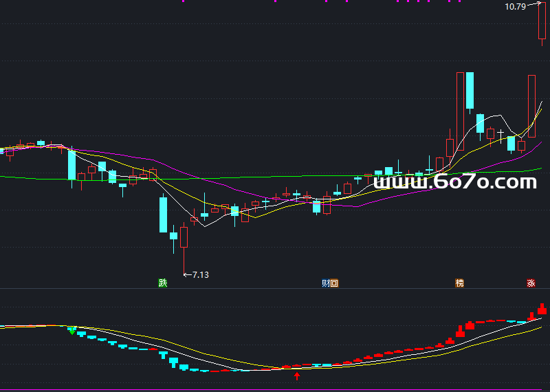
Task: Click the orange 回 event marker
Action: 334,283
